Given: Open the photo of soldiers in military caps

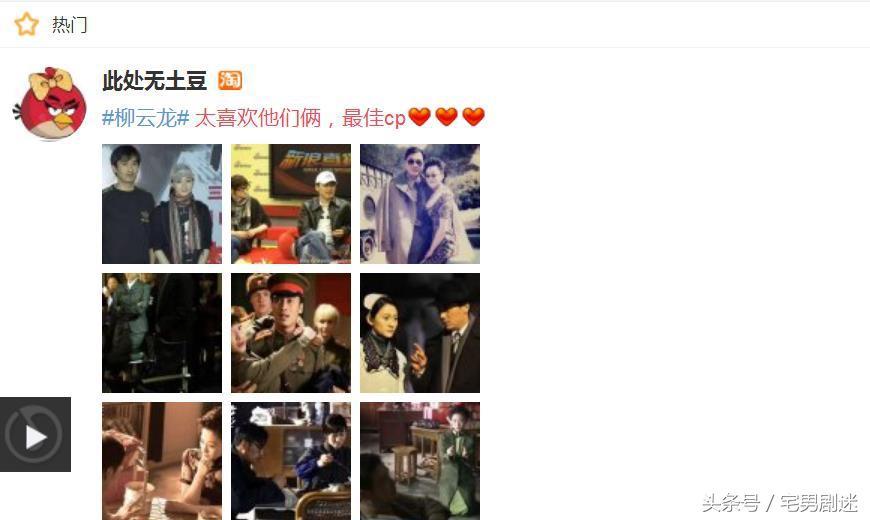Looking at the screenshot, I should pos(291,333).
